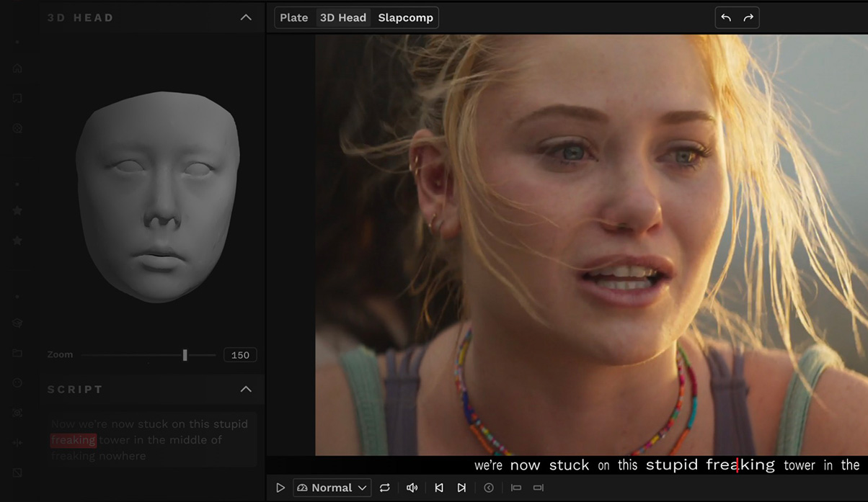Viewport: 868px width, 502px height.
Task: Skip to next frame icon
Action: coord(461,488)
